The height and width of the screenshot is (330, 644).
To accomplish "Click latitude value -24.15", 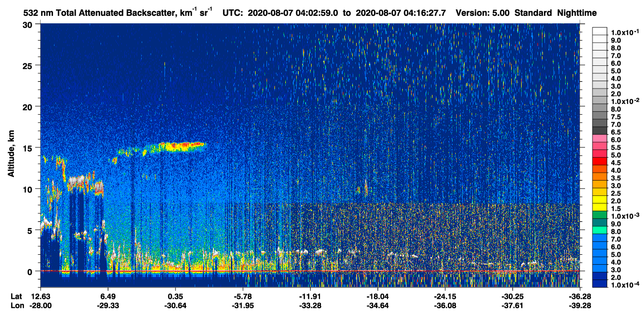I will coord(444,296).
